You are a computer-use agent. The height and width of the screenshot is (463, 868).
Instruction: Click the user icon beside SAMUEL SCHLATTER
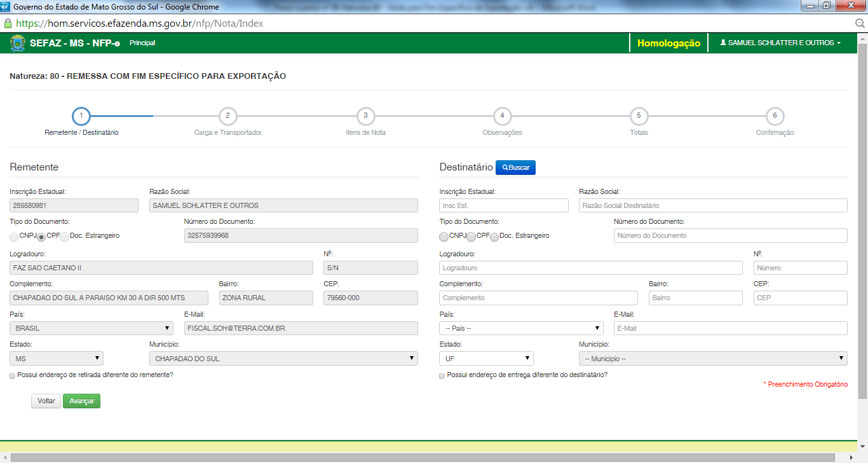click(722, 43)
